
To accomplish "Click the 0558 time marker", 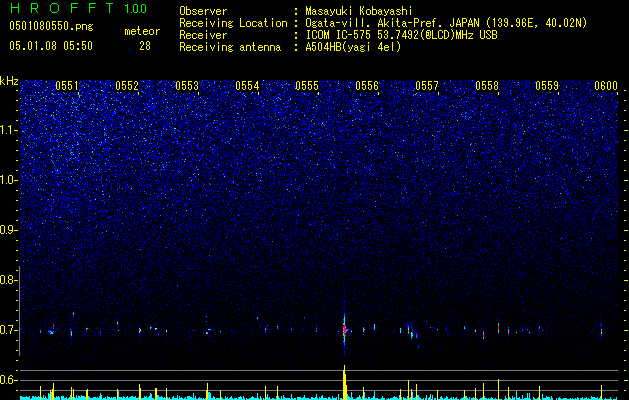I will 487,86.
